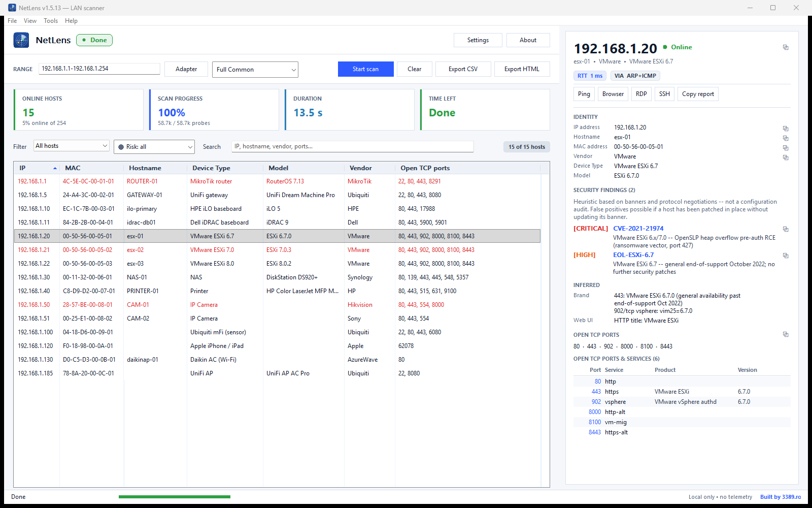Open the Tools menu

[x=51, y=21]
